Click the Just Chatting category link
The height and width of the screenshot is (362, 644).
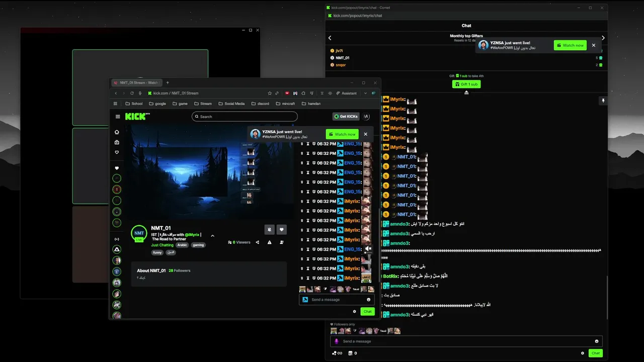(162, 245)
